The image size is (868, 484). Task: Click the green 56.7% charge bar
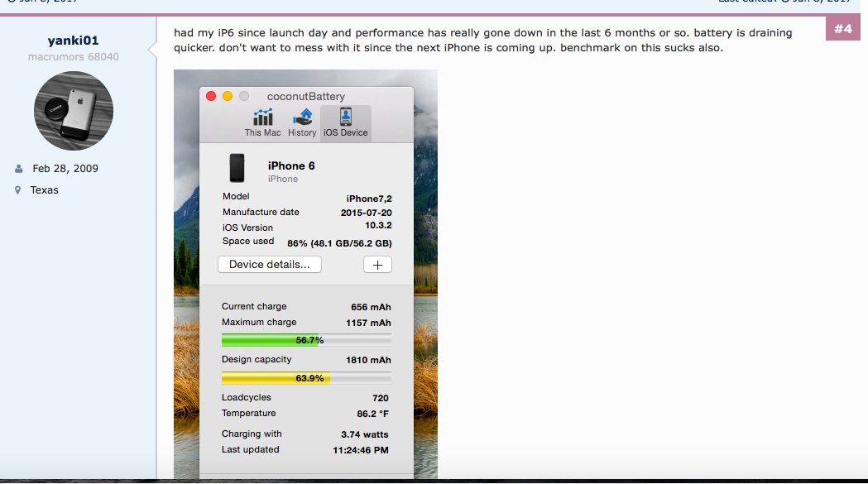coord(306,340)
